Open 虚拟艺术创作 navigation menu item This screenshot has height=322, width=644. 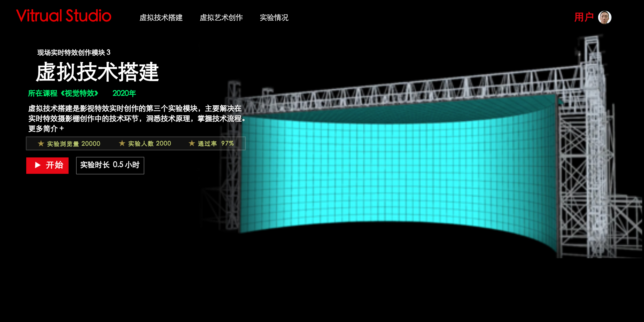click(221, 18)
